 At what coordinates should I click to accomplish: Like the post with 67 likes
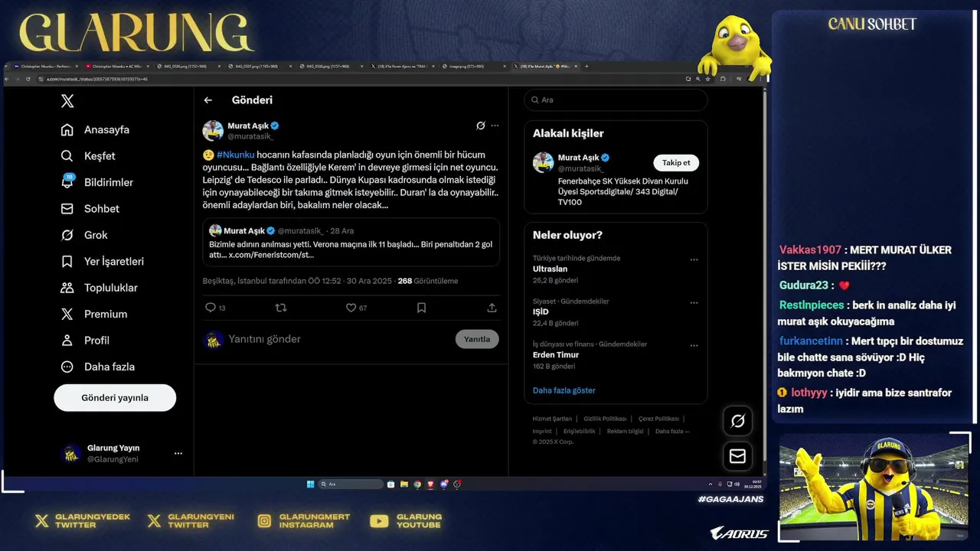coord(356,308)
